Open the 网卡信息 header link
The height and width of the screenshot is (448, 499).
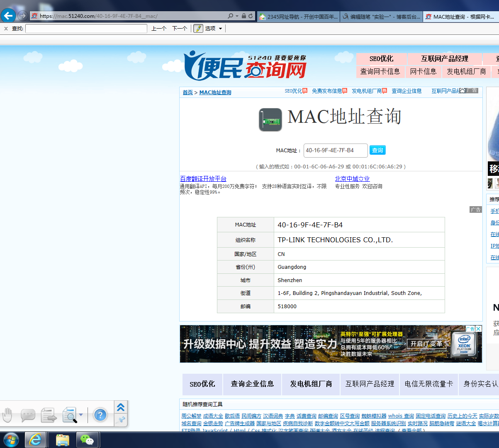423,71
